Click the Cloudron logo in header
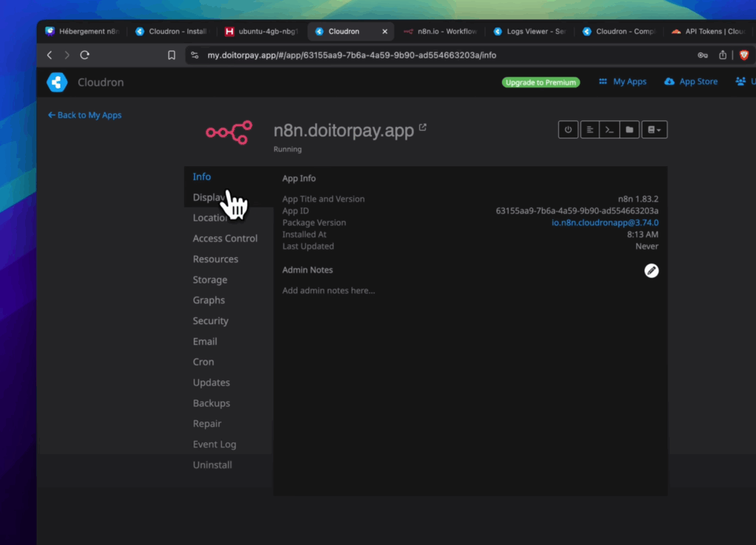This screenshot has width=756, height=545. pos(57,82)
